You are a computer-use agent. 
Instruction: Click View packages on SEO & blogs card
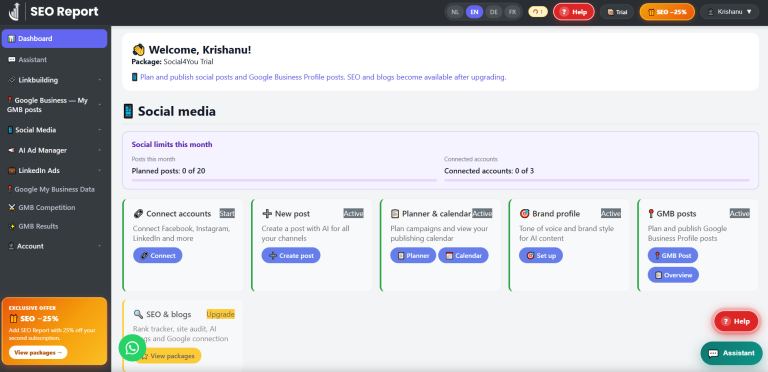167,356
